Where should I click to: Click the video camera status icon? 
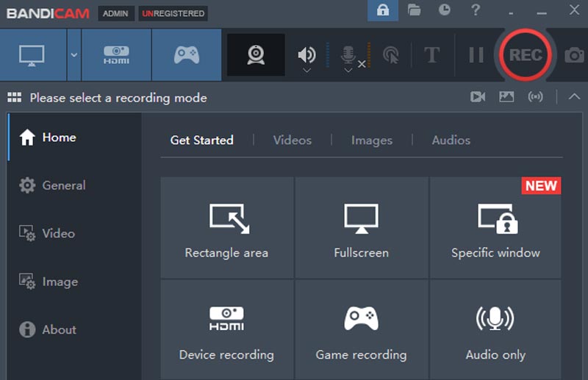[478, 97]
